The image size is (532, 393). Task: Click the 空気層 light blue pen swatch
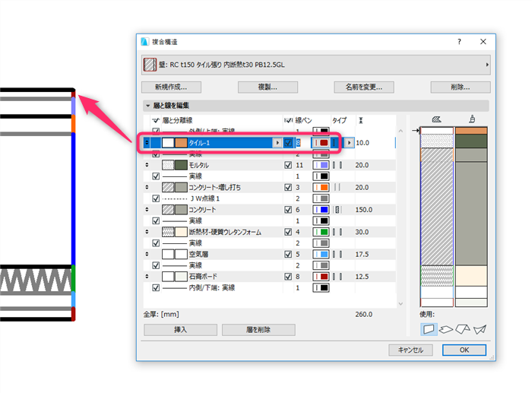(321, 254)
